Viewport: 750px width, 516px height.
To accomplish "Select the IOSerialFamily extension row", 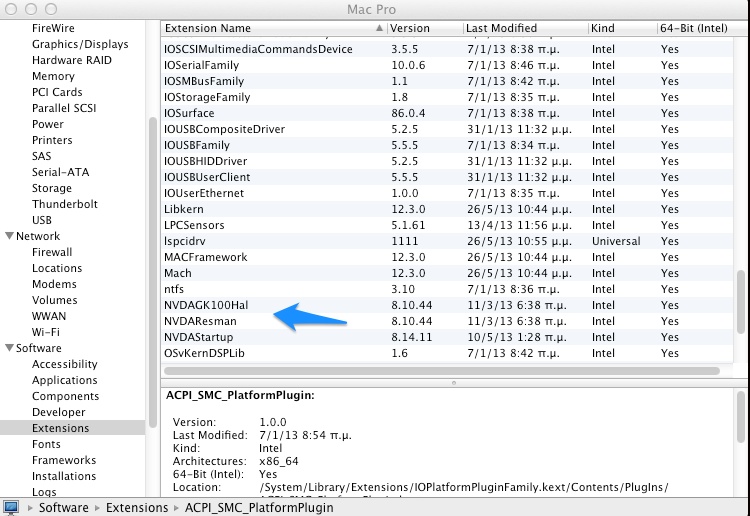I will (447, 65).
